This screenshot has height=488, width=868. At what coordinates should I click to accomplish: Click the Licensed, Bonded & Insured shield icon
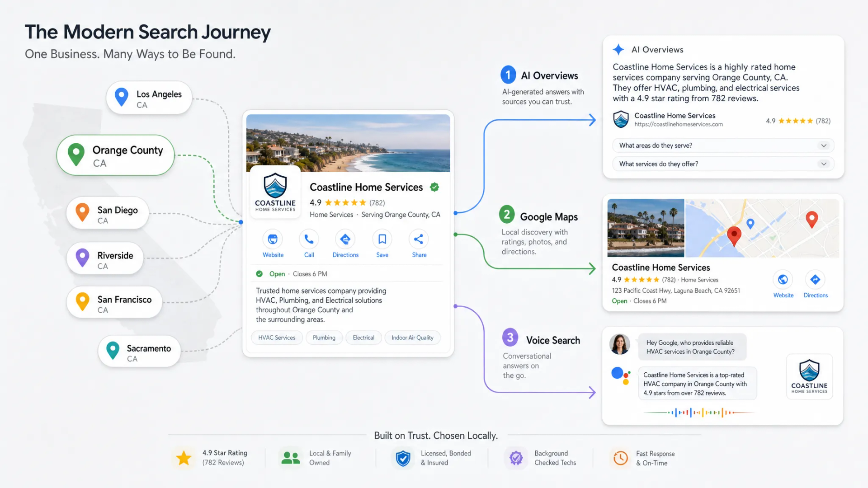click(403, 458)
